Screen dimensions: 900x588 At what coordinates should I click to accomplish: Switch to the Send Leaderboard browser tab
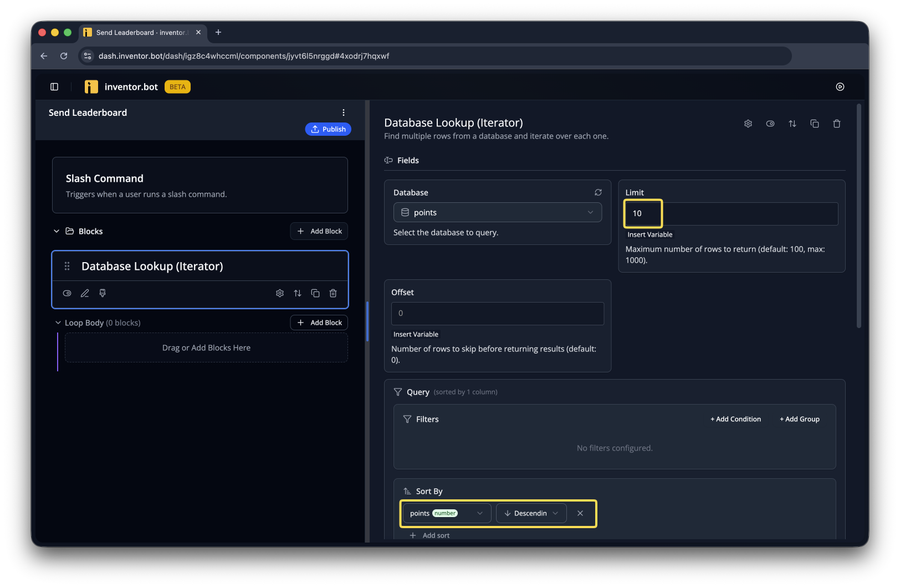click(142, 33)
